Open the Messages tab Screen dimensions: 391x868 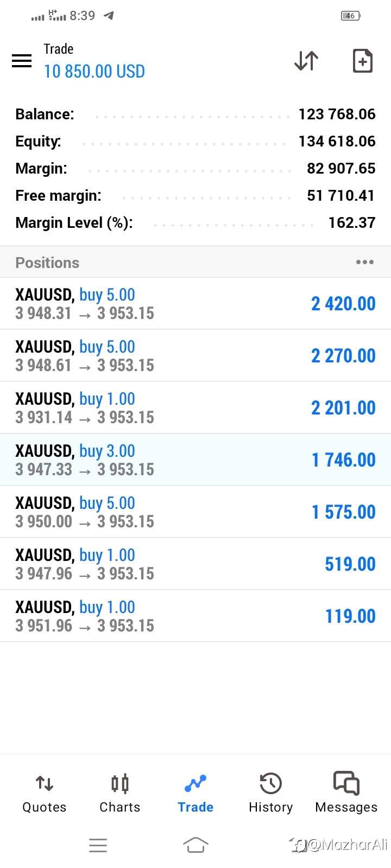pyautogui.click(x=346, y=793)
